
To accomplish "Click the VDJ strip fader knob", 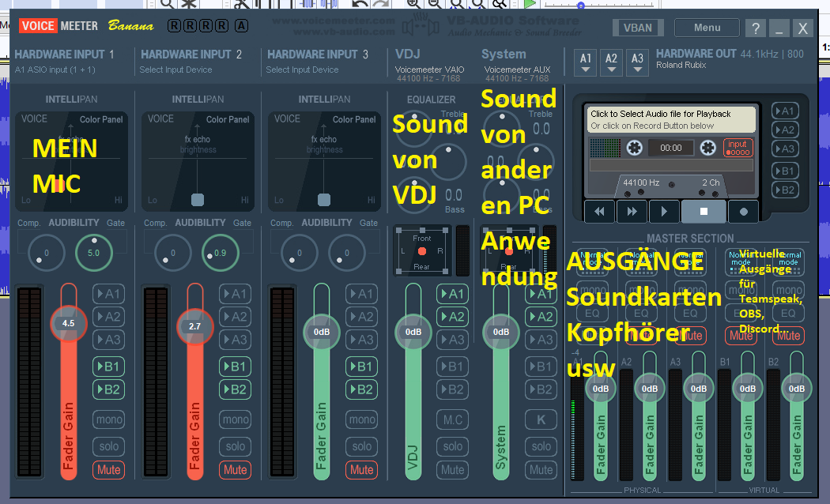I will click(413, 332).
